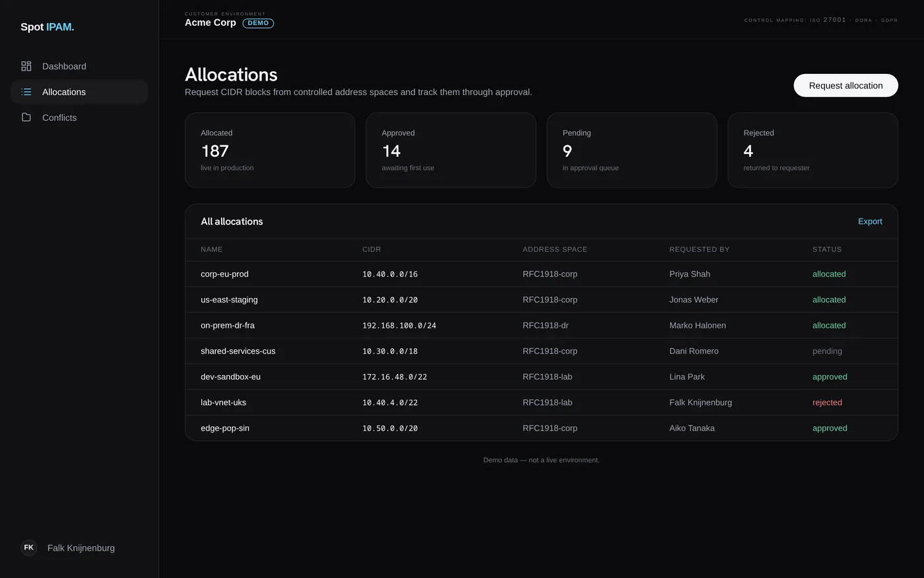The image size is (924, 578).
Task: Click the Acme Corp environment name
Action: pyautogui.click(x=211, y=22)
